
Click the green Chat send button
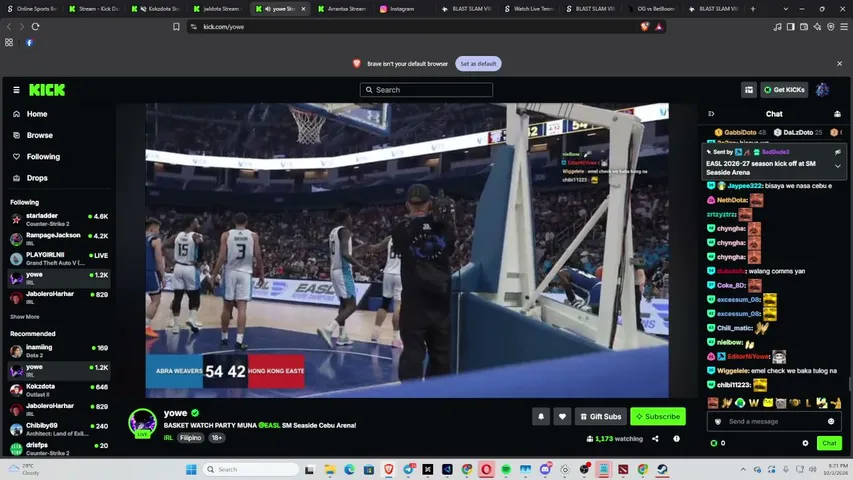[x=829, y=443]
